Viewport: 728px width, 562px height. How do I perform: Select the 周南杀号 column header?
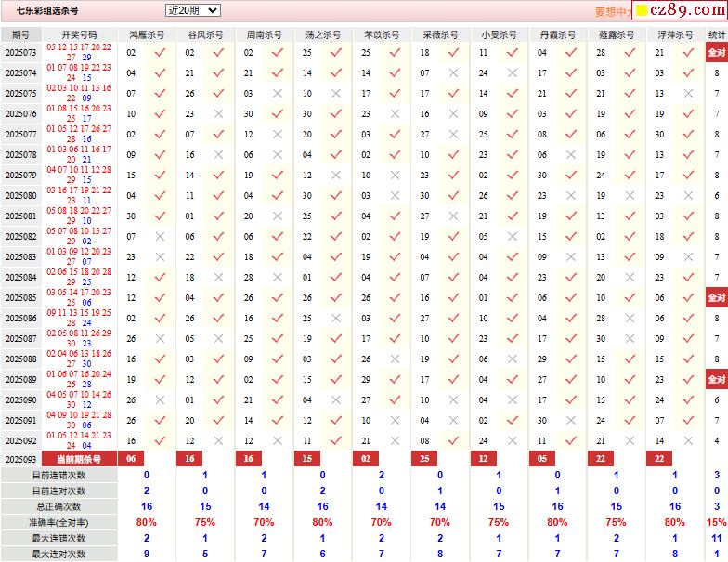(x=264, y=35)
